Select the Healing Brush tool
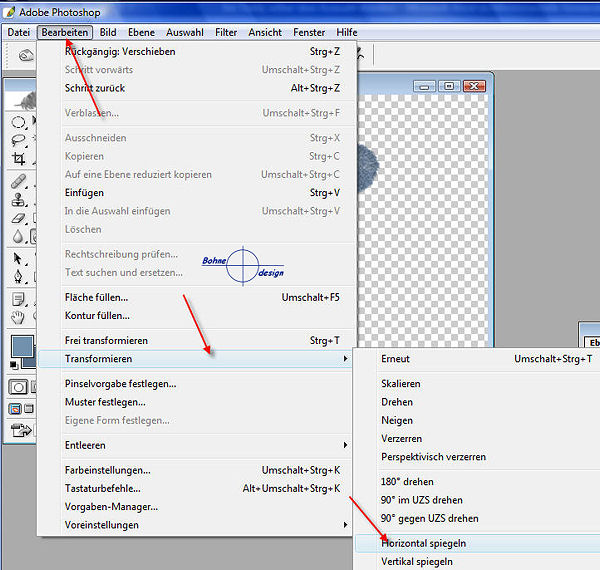This screenshot has height=570, width=600. (18, 180)
